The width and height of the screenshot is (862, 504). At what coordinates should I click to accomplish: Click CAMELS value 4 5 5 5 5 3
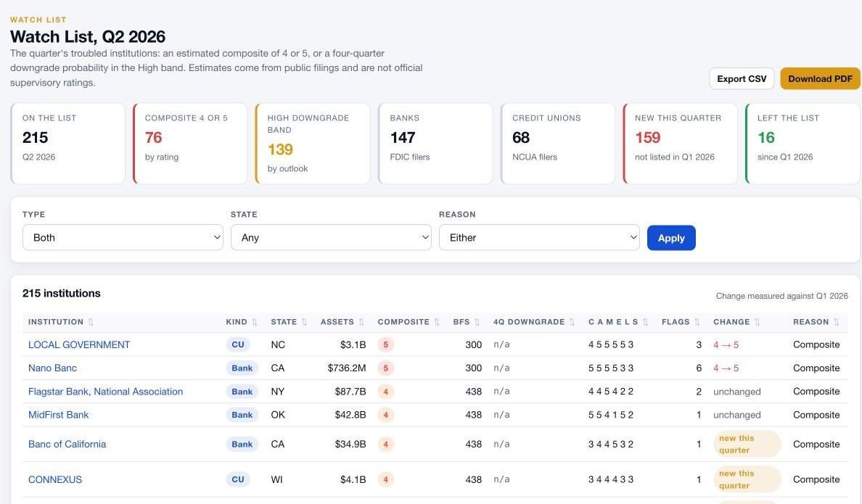[x=611, y=344]
